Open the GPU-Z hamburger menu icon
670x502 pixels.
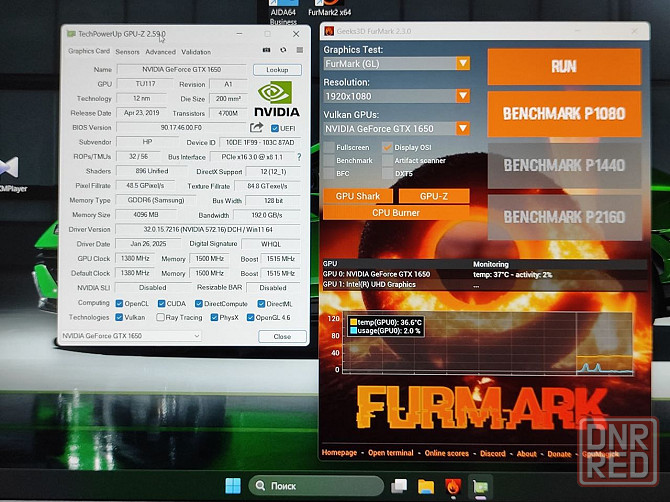pyautogui.click(x=300, y=50)
